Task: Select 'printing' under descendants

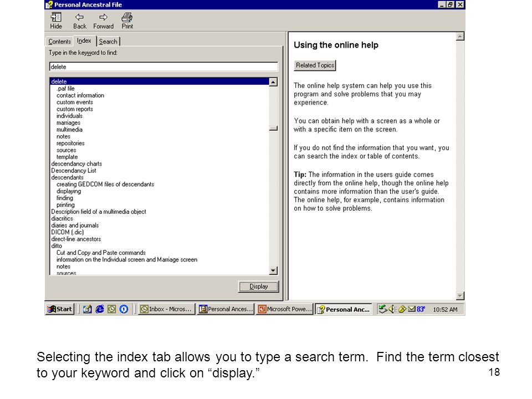Action: click(x=65, y=205)
